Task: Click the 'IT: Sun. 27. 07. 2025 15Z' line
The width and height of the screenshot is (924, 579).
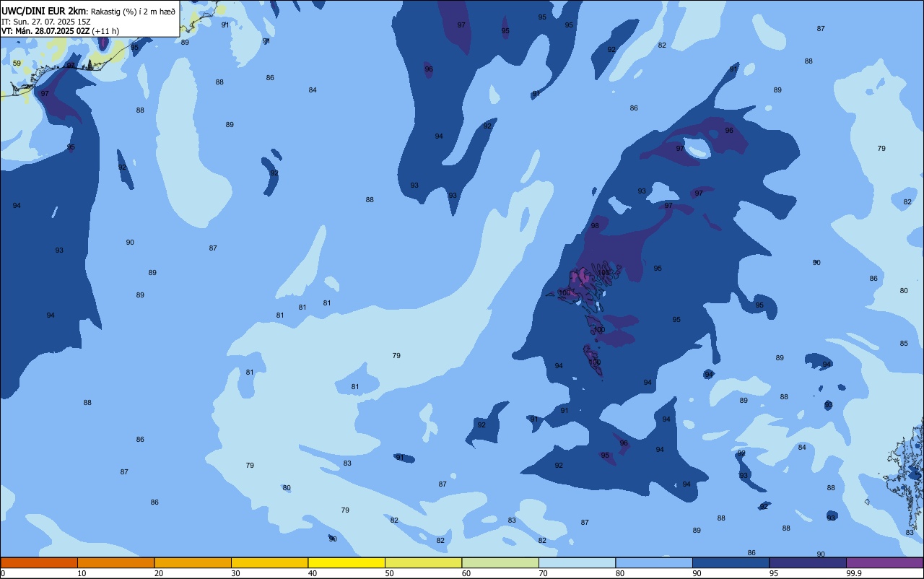Action: coord(45,22)
